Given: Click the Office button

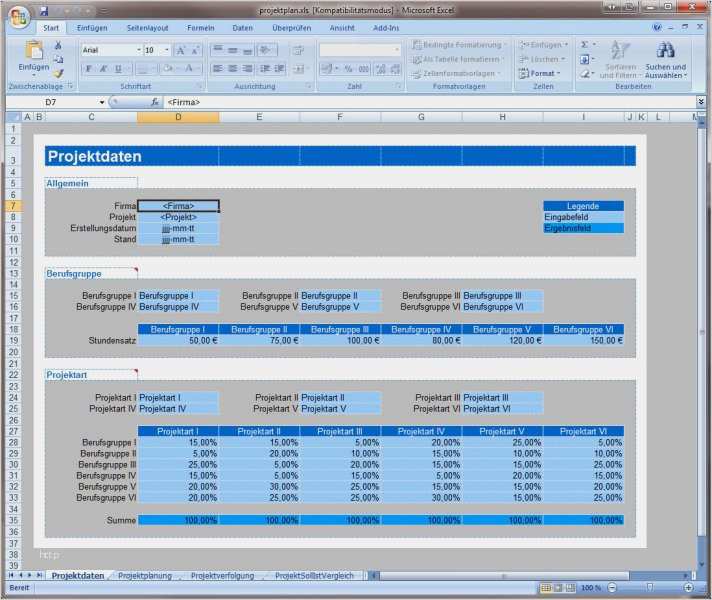Looking at the screenshot, I should coord(18,15).
